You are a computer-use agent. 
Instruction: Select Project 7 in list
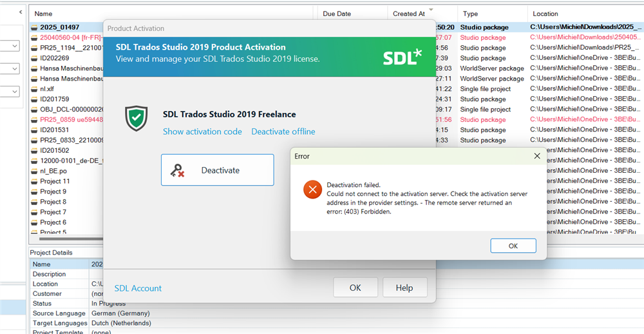pos(53,212)
